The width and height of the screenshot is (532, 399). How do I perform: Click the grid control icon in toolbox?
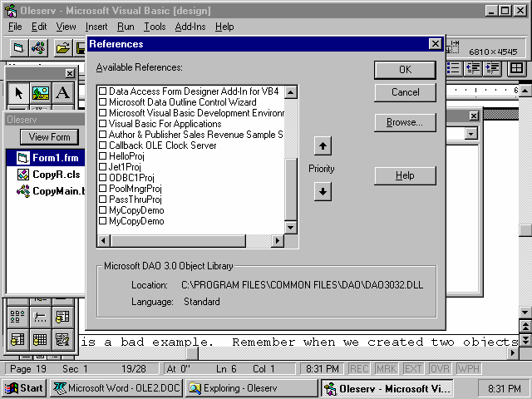pyautogui.click(x=40, y=339)
